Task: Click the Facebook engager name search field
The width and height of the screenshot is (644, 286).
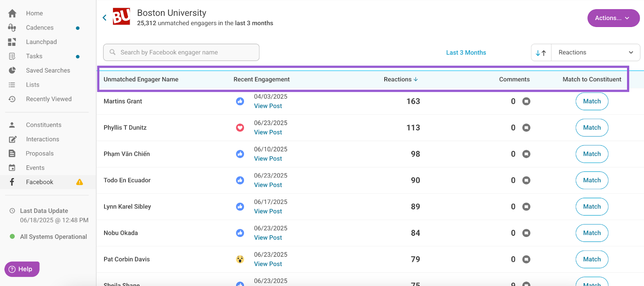Action: point(181,52)
